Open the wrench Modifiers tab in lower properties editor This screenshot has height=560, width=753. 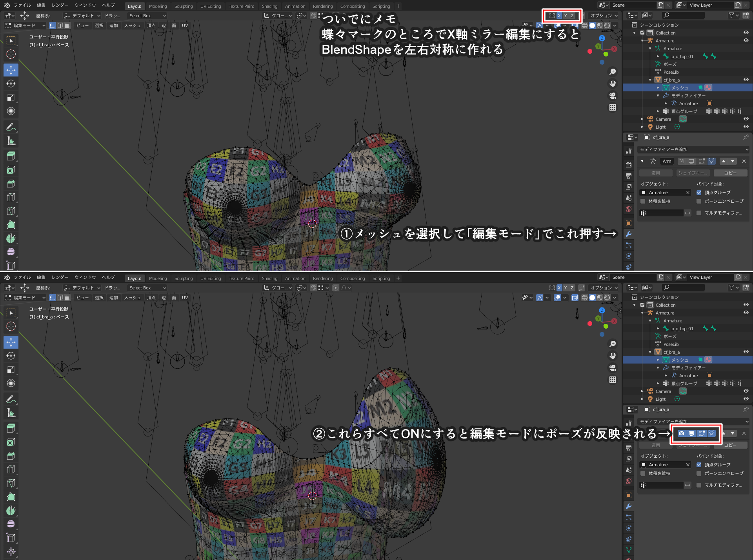628,506
